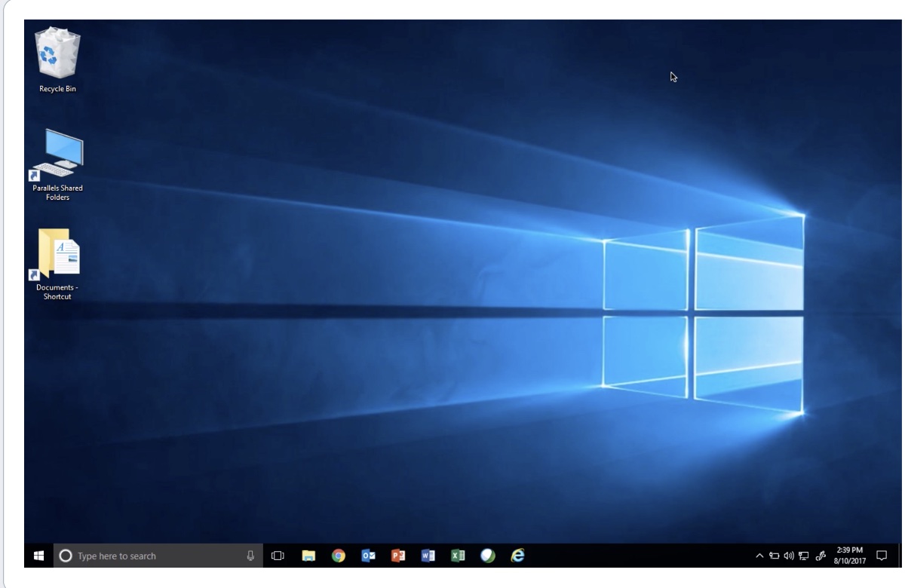Launch Microsoft Word from the taskbar
Image resolution: width=905 pixels, height=588 pixels.
click(x=428, y=556)
